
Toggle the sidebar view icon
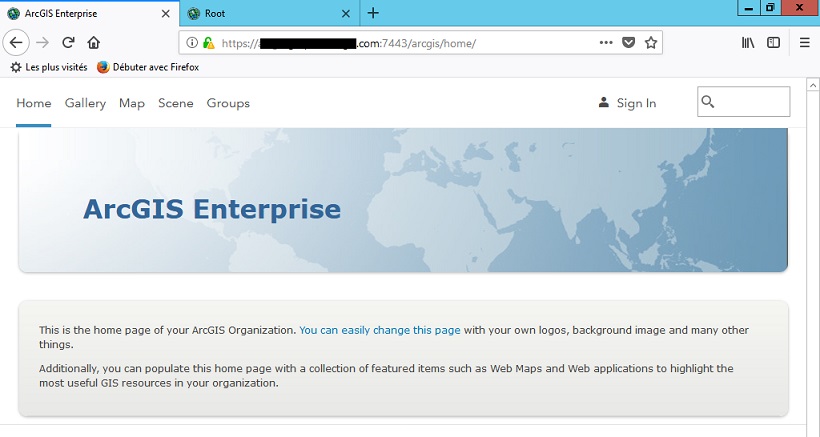click(x=773, y=42)
